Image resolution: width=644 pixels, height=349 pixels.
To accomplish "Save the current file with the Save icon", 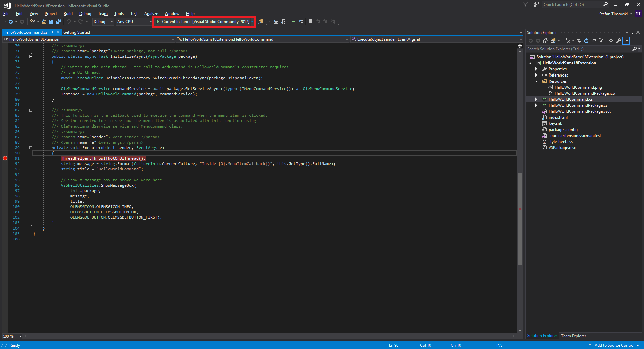I will (x=51, y=22).
